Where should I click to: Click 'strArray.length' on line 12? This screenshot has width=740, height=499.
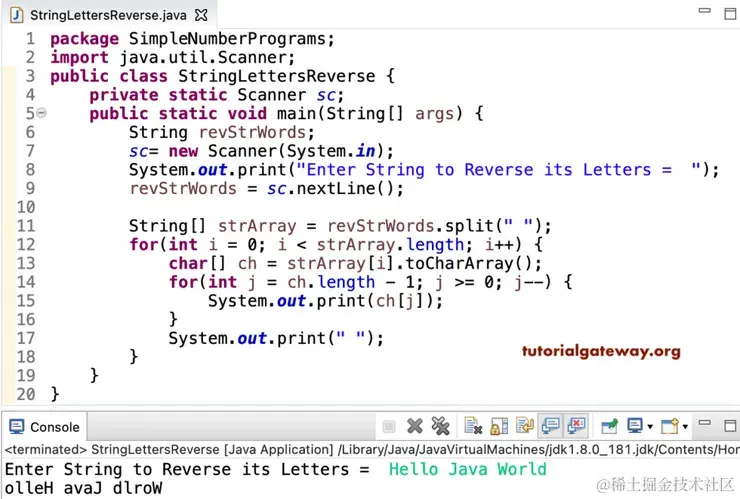pos(390,245)
